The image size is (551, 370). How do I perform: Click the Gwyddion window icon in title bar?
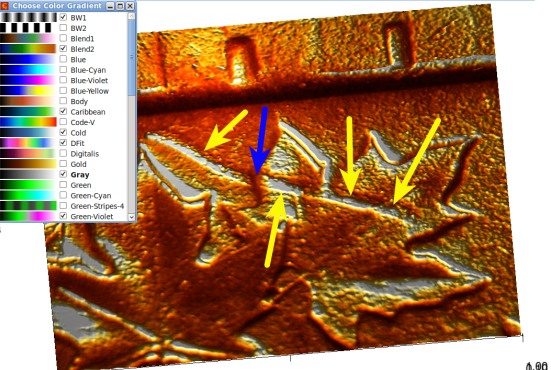pyautogui.click(x=5, y=6)
